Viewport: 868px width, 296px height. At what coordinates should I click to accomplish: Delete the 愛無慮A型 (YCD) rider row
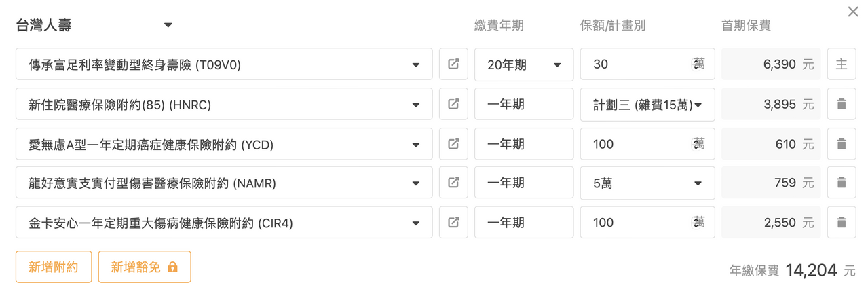[x=842, y=143]
